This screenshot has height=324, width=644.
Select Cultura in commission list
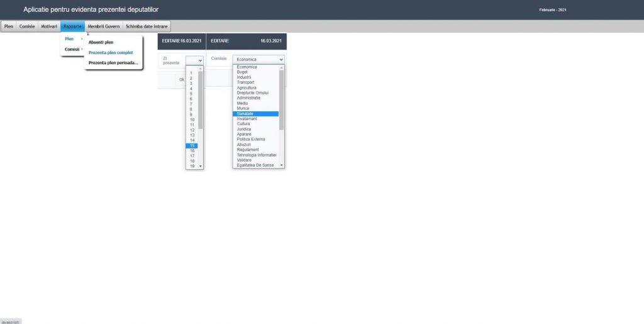pyautogui.click(x=256, y=123)
